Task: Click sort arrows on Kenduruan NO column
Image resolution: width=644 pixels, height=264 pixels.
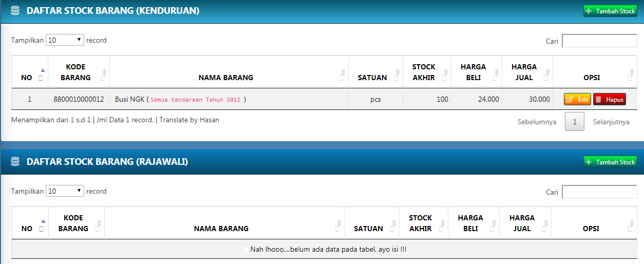Action: [x=42, y=74]
